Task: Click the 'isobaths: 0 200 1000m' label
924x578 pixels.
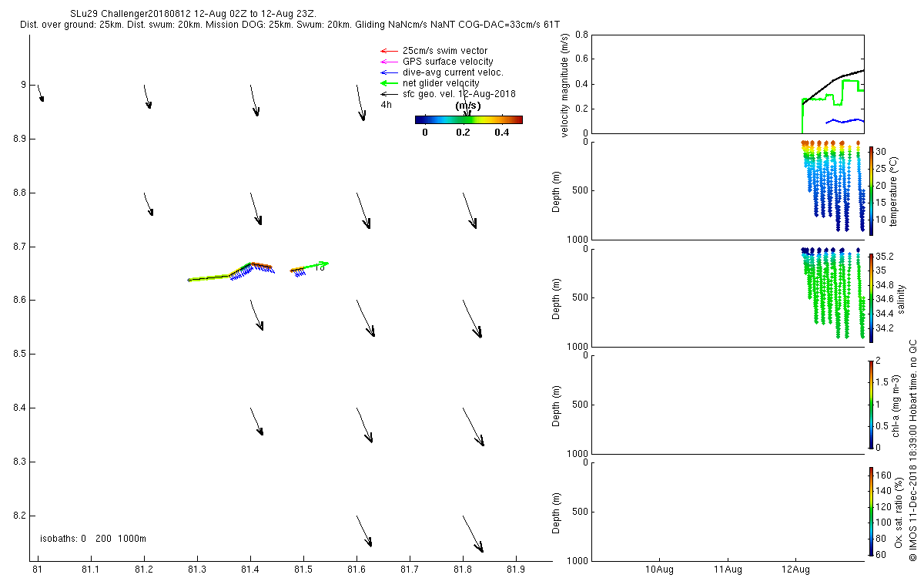Action: [93, 538]
